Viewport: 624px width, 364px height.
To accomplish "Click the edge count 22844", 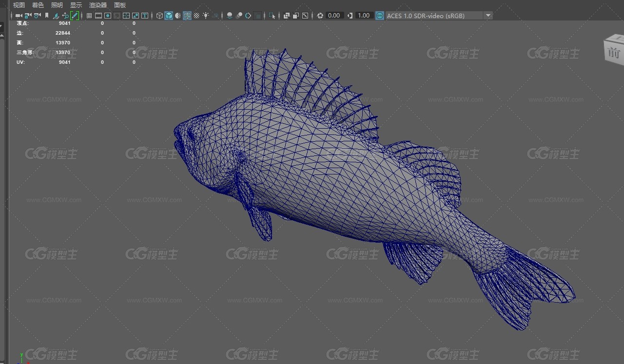I will click(63, 33).
